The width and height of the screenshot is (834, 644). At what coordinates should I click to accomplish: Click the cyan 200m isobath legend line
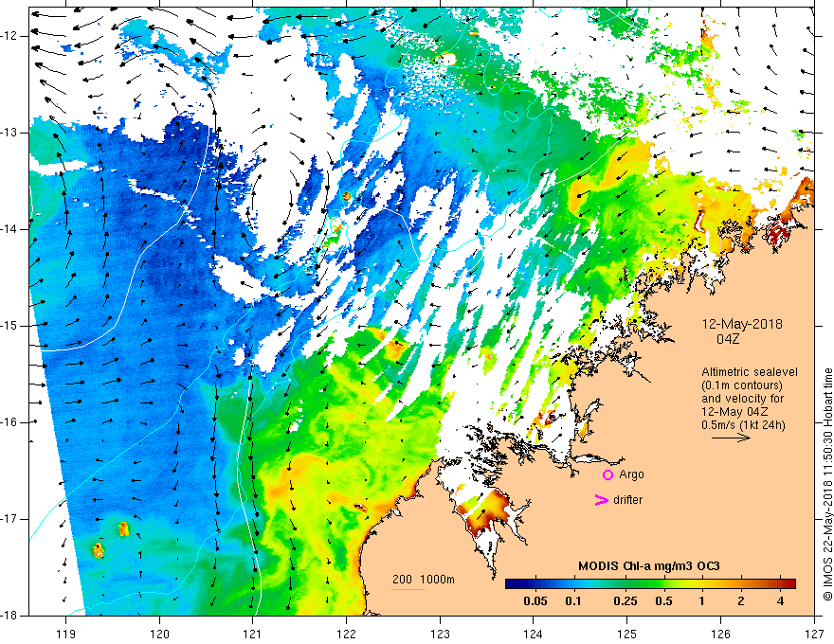(x=408, y=589)
